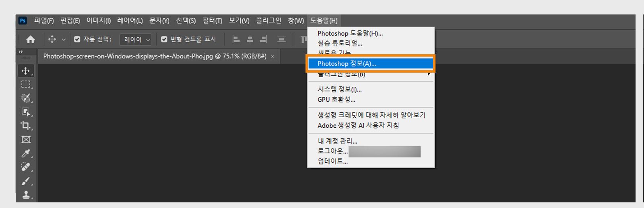Toggle the 변형 컨트롤 표시 checkbox
Viewport: 644px width, 208px height.
[x=164, y=39]
